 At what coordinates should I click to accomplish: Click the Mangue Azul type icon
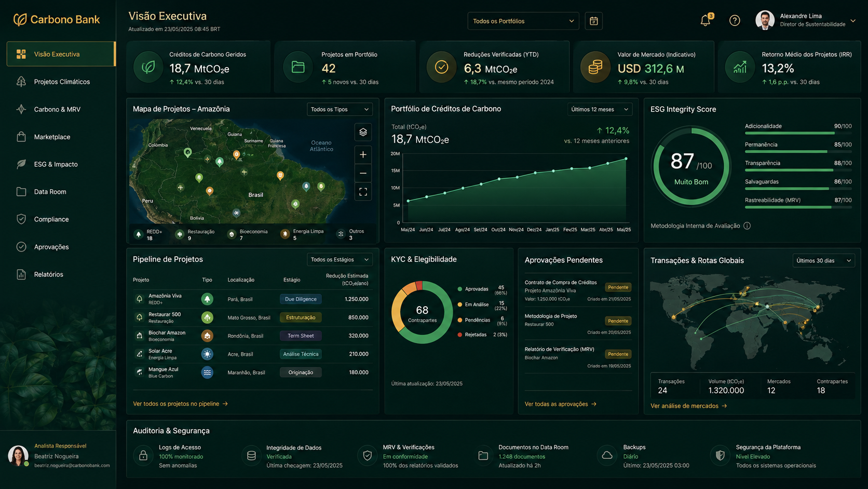(207, 372)
